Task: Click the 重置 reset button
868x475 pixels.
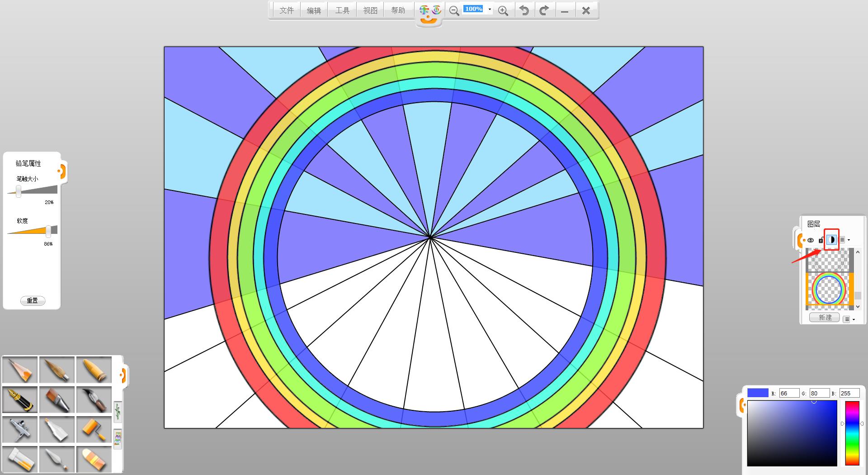Action: point(33,301)
